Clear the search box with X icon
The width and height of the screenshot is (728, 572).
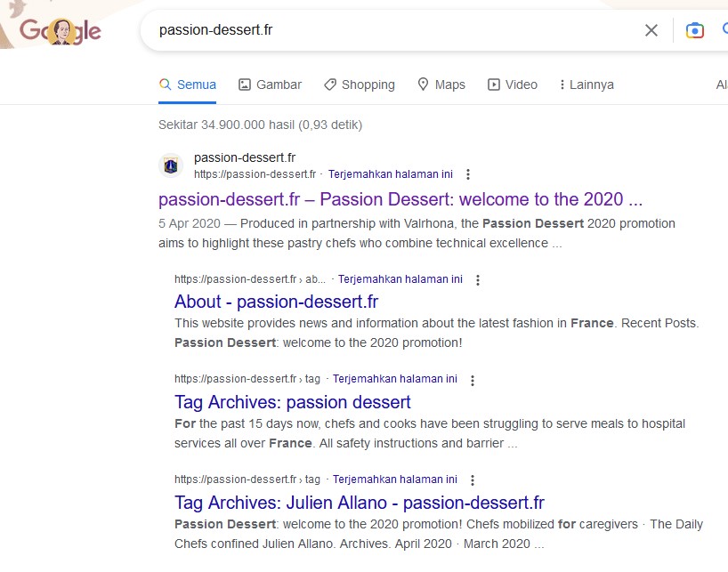[x=651, y=30]
